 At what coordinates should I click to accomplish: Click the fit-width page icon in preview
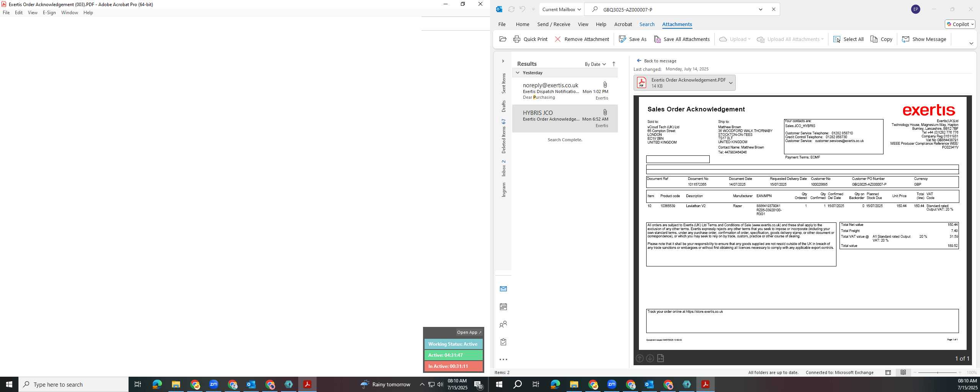click(x=660, y=358)
